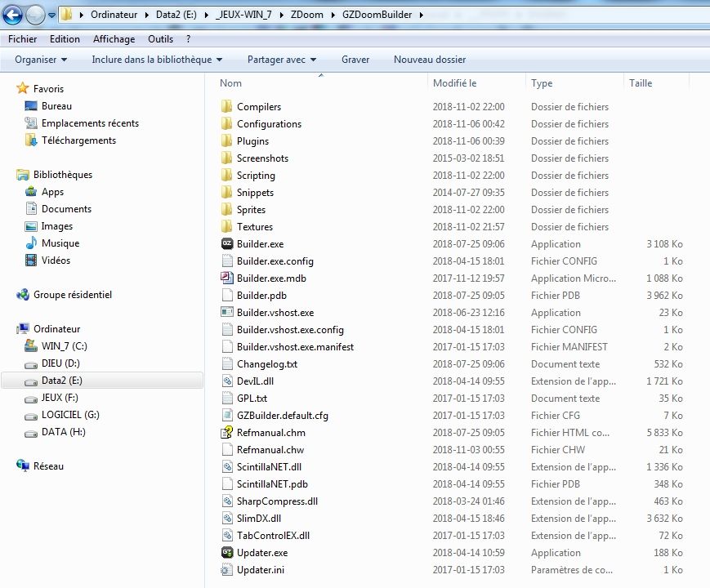Click the Builder.vshost.exe file icon
The width and height of the screenshot is (710, 588).
point(227,312)
